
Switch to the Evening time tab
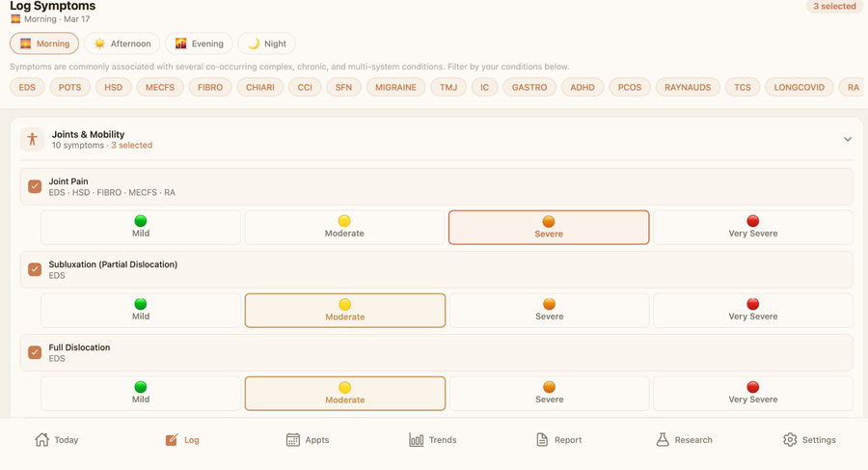(199, 43)
